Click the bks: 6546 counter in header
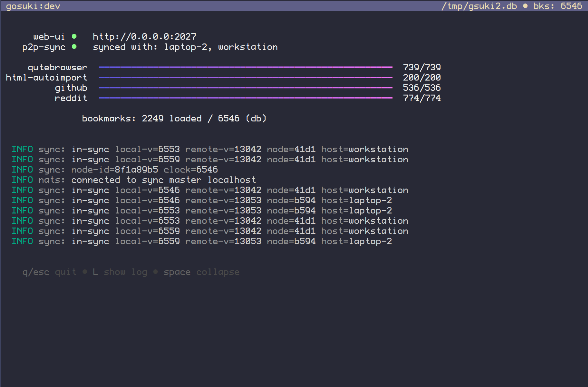The width and height of the screenshot is (588, 387). [x=558, y=6]
